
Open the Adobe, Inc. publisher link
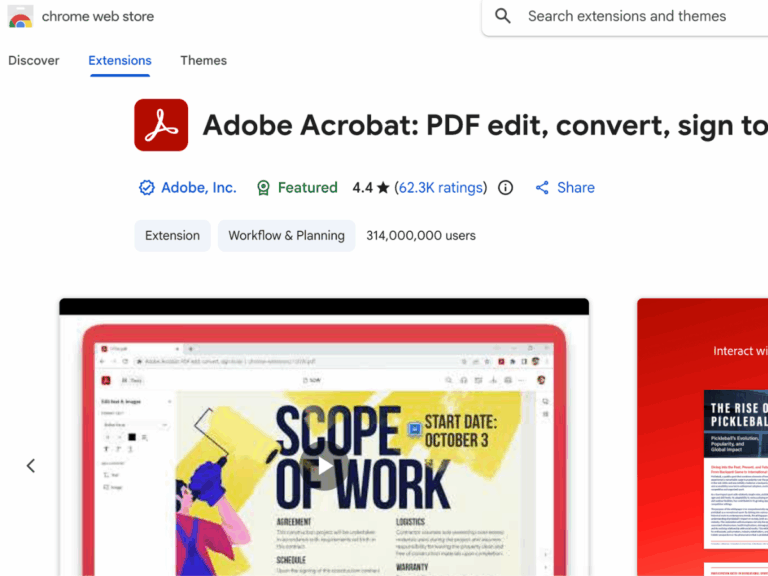click(199, 188)
